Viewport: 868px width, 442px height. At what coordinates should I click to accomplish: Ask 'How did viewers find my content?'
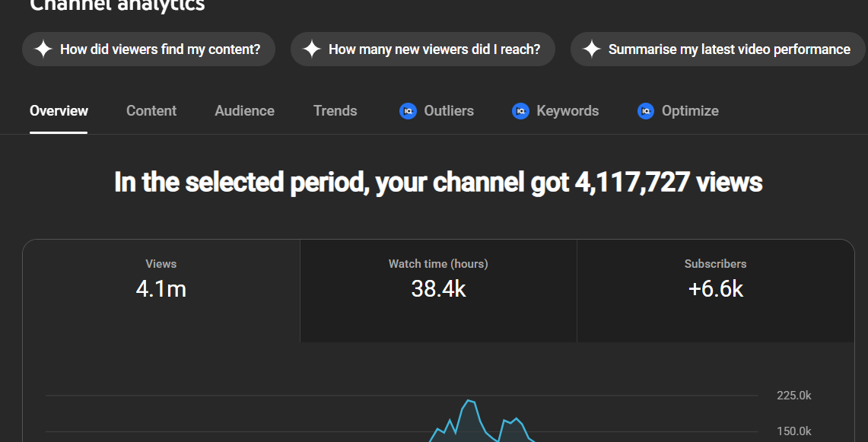(x=149, y=49)
